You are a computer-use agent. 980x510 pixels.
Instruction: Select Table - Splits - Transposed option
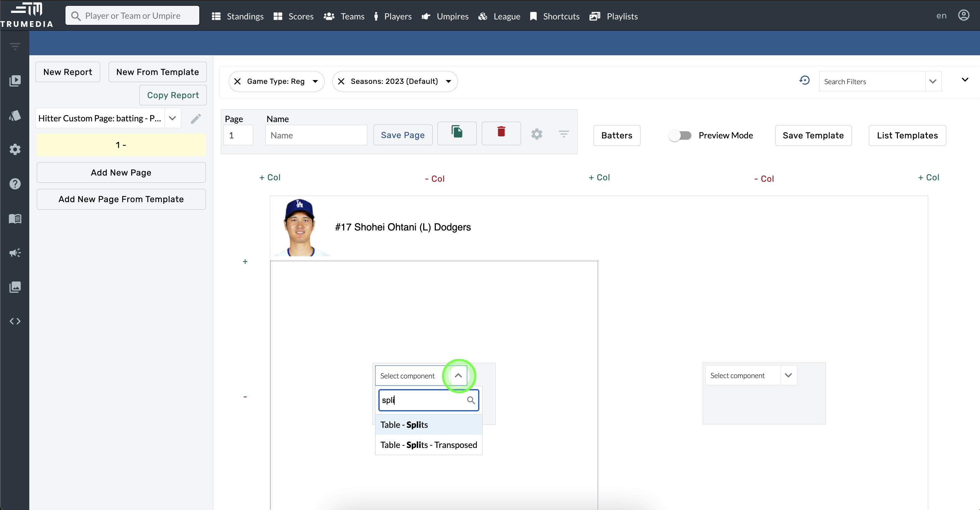428,445
